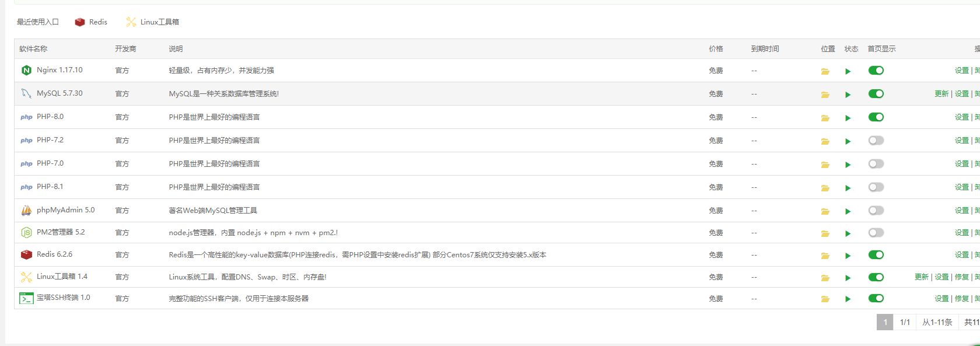Click the status play icon for PHP-7.2
Screen dimensions: 980x346
pyautogui.click(x=848, y=141)
